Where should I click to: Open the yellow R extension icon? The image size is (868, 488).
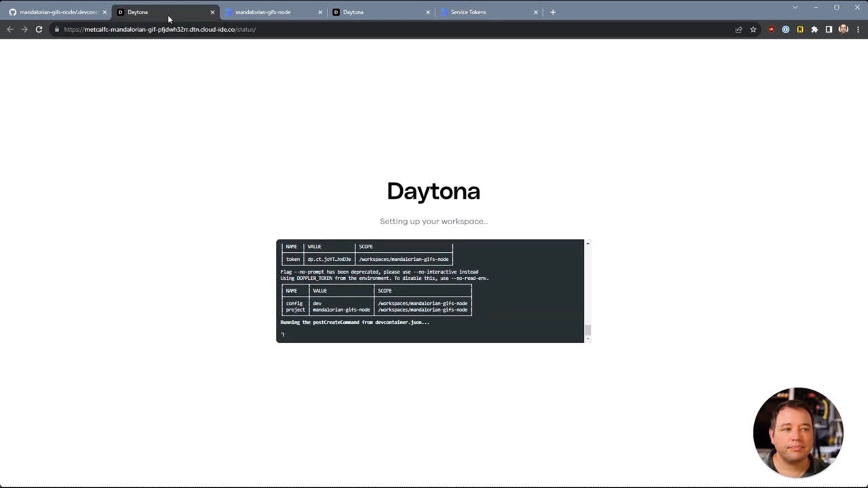point(800,29)
